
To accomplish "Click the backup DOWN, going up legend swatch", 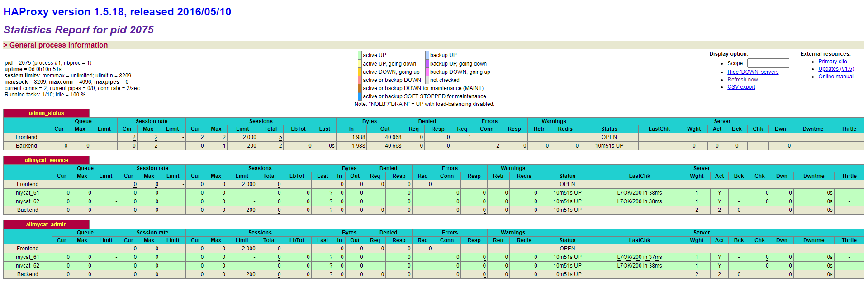I will pos(427,72).
